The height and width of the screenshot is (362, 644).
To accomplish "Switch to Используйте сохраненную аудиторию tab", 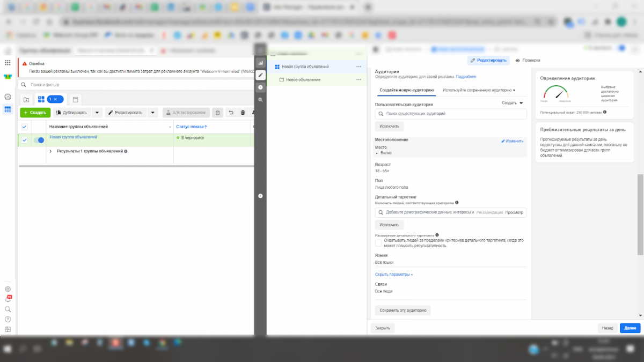I will coord(479,90).
